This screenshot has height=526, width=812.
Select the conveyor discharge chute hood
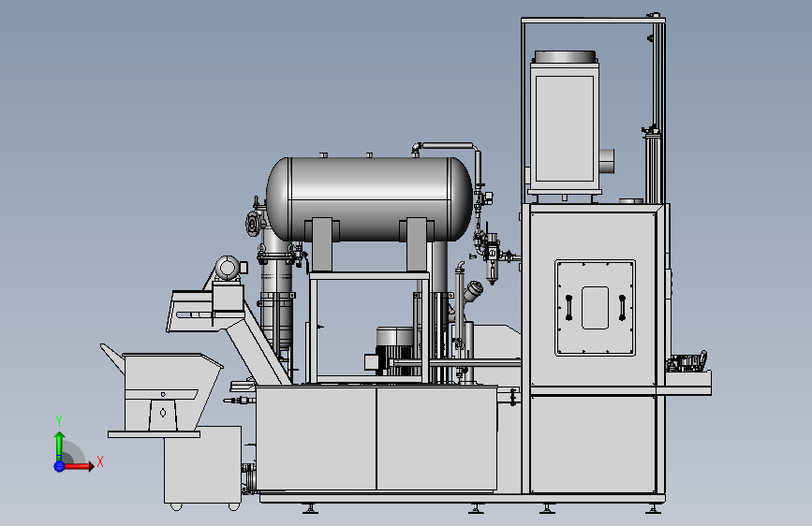point(189,311)
